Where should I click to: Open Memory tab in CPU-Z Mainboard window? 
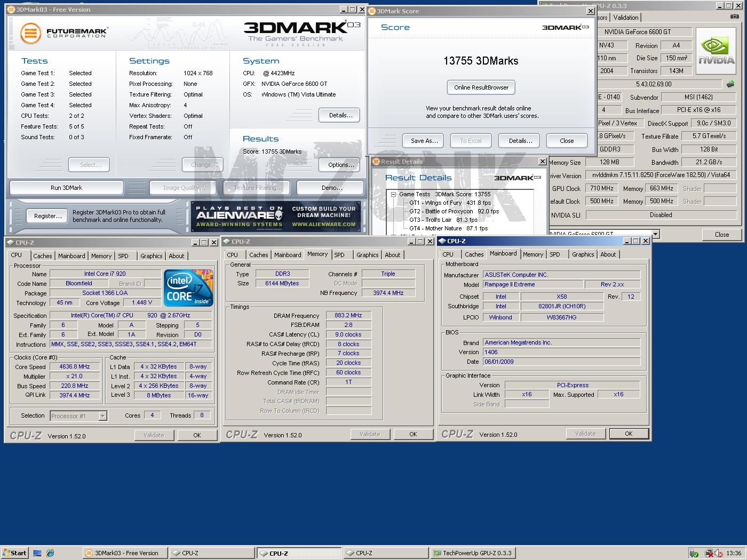pyautogui.click(x=533, y=254)
